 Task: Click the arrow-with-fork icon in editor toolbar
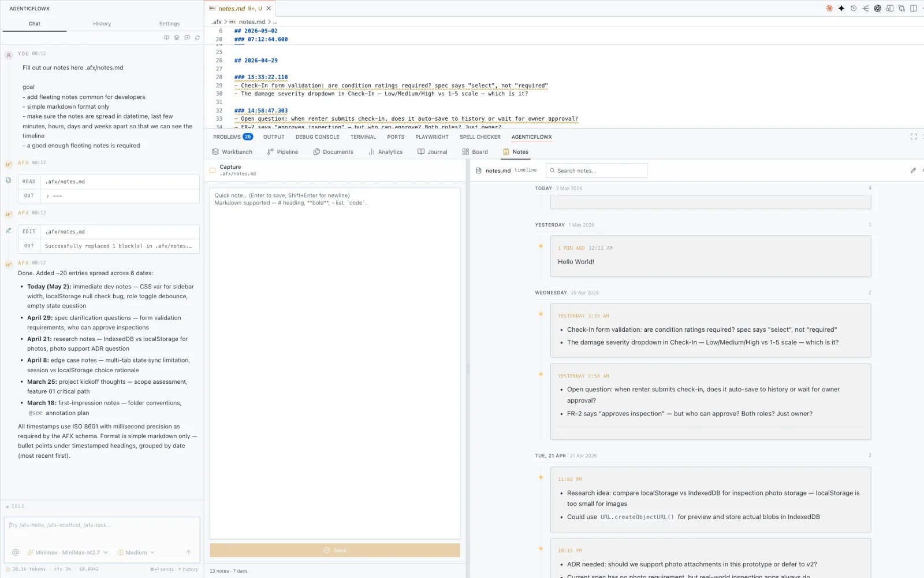point(866,8)
